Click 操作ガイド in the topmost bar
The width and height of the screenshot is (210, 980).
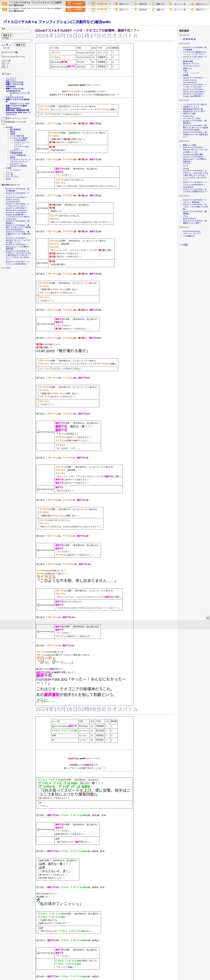click(124, 4)
